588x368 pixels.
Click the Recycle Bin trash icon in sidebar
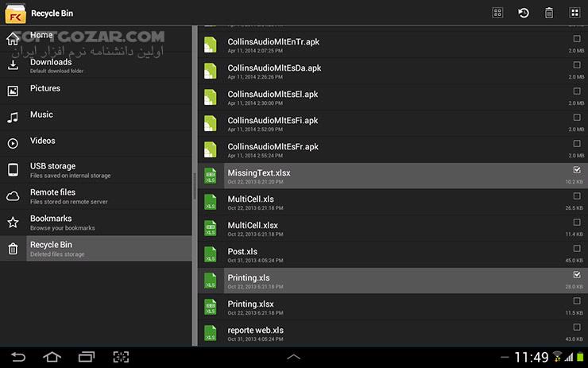[13, 249]
